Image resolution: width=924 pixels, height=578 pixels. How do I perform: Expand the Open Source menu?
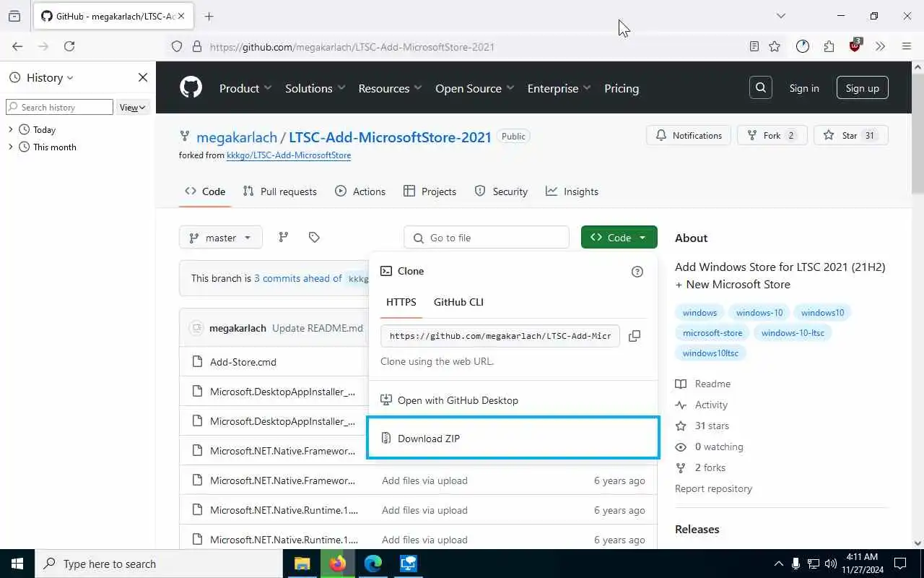[x=474, y=88]
